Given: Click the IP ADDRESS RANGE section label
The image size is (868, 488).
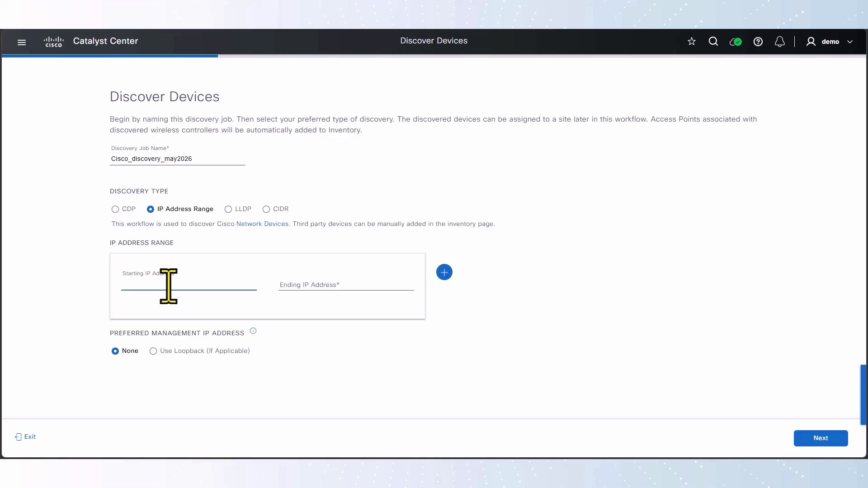Looking at the screenshot, I should [142, 243].
